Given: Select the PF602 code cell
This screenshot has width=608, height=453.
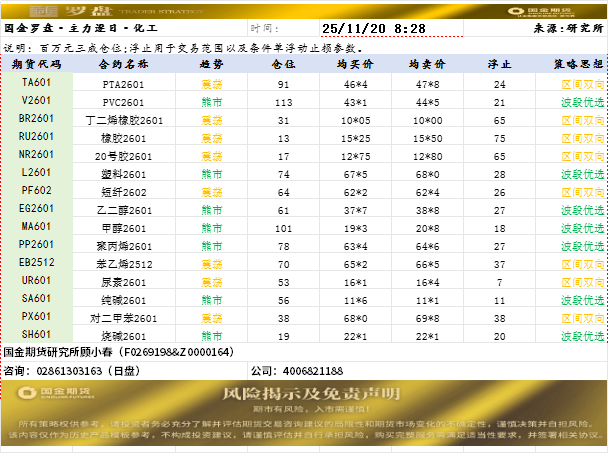Looking at the screenshot, I should (36, 190).
